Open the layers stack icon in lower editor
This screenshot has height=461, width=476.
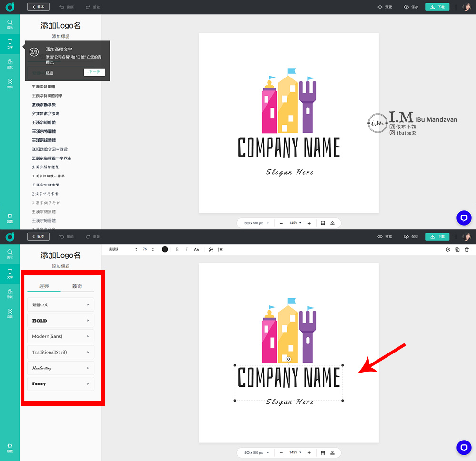(x=448, y=249)
